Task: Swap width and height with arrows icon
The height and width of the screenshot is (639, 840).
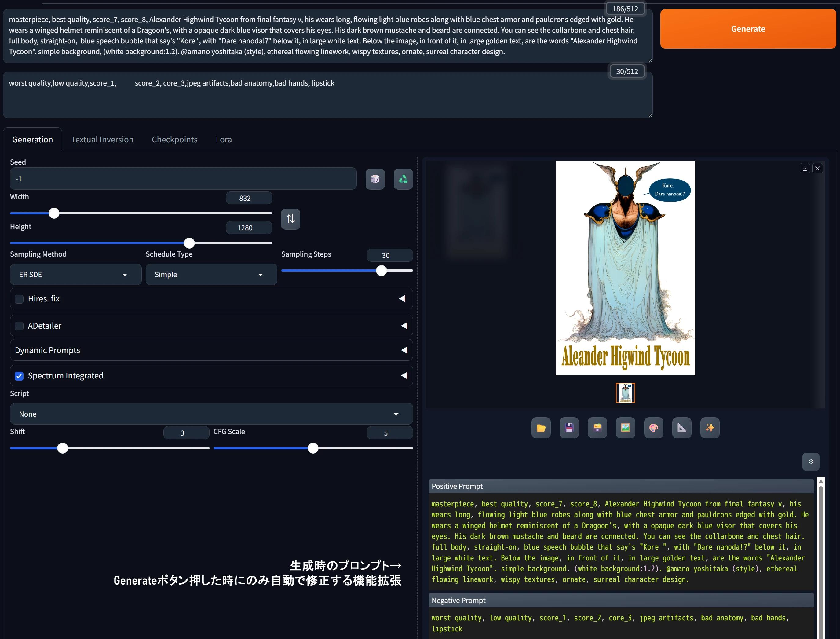Action: [290, 219]
